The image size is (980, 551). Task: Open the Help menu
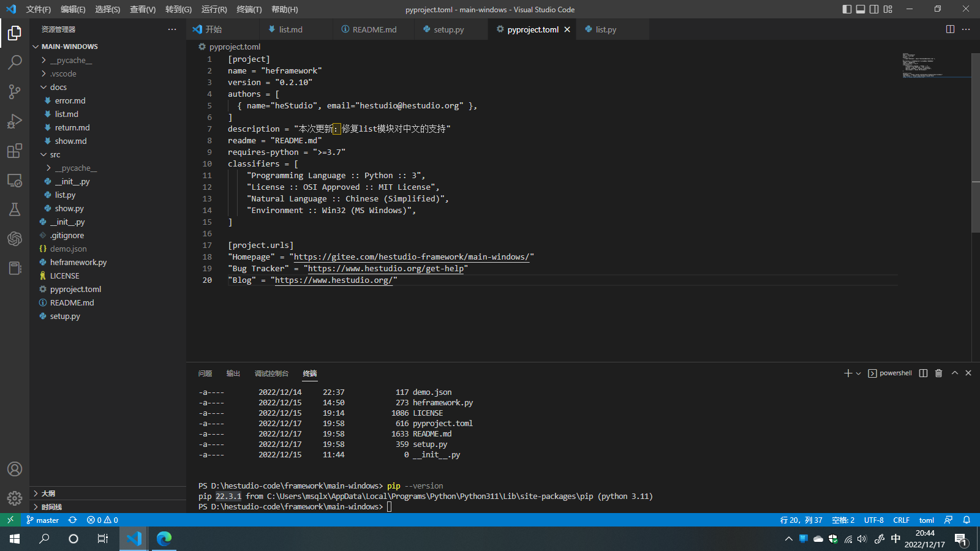[x=285, y=9]
